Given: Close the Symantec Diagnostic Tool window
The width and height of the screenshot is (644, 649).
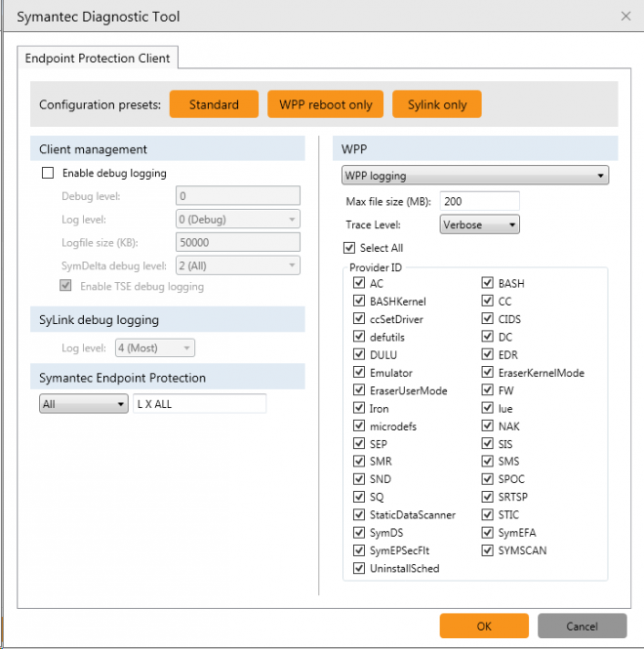Looking at the screenshot, I should click(625, 17).
